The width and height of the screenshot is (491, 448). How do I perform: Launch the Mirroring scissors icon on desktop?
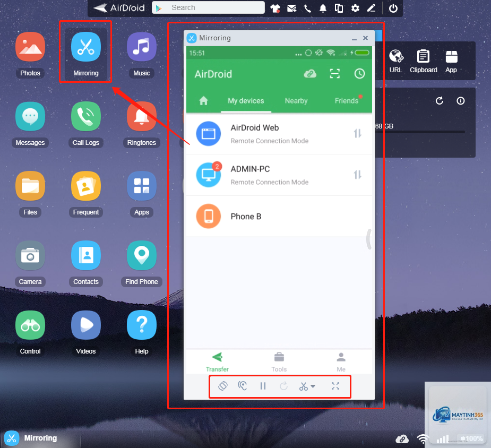[x=86, y=47]
